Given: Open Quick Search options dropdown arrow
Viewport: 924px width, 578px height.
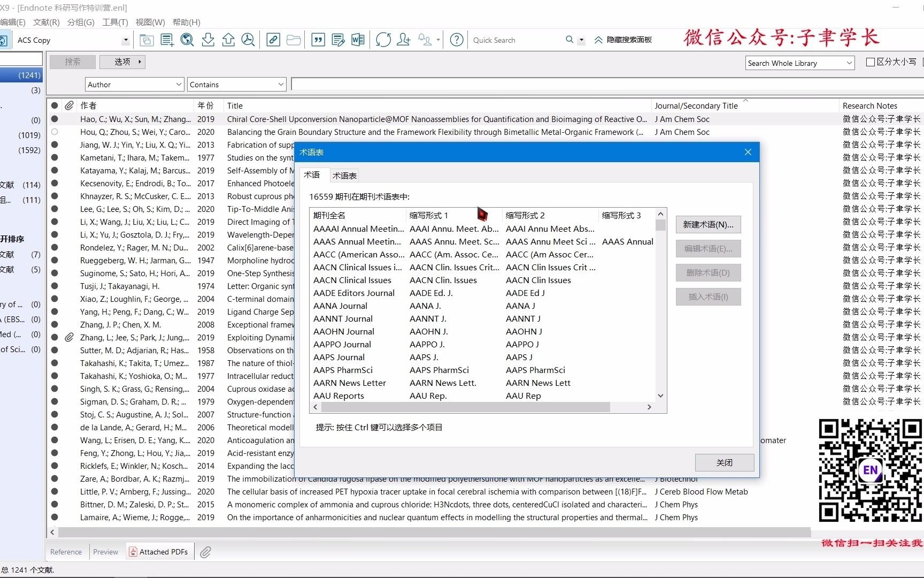Looking at the screenshot, I should 581,40.
